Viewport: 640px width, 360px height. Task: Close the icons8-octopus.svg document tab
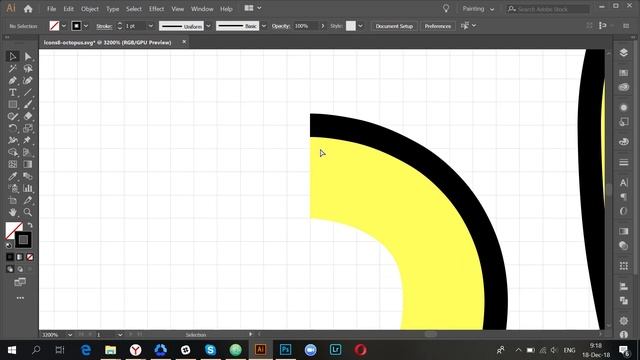(x=184, y=42)
